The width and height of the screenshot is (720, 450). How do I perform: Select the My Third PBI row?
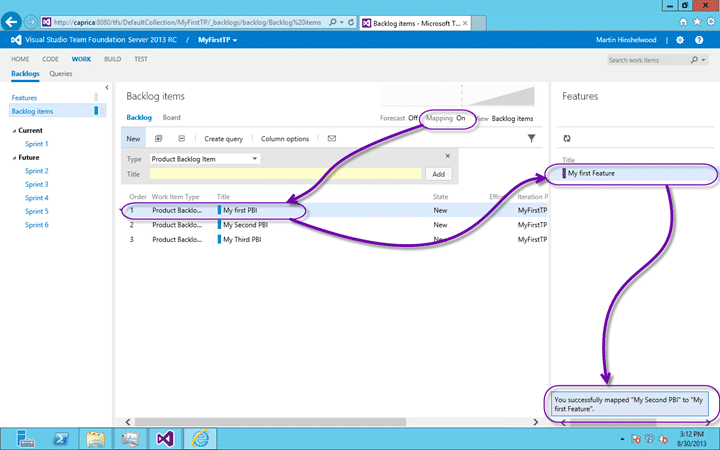click(x=334, y=239)
